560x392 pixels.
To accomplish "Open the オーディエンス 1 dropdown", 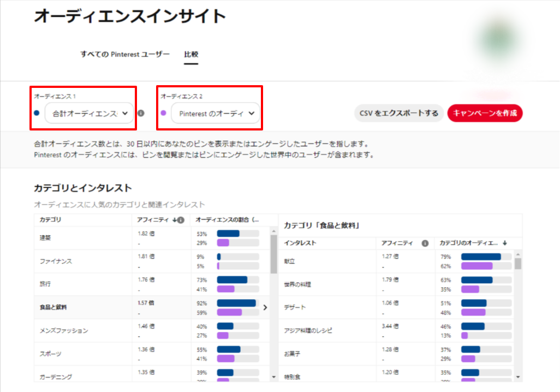I will coord(90,114).
